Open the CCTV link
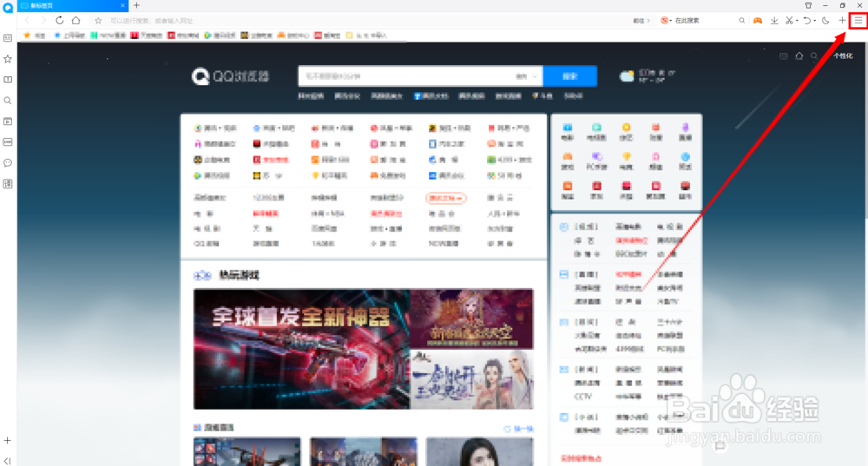Screen dimensions: 868x466 pyautogui.click(x=583, y=397)
